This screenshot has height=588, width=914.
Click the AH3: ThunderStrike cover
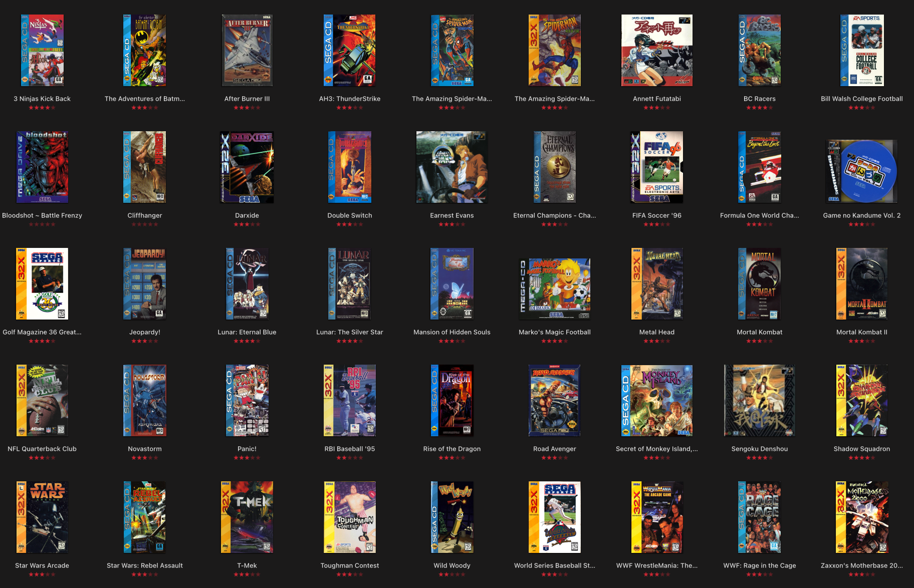tap(350, 50)
